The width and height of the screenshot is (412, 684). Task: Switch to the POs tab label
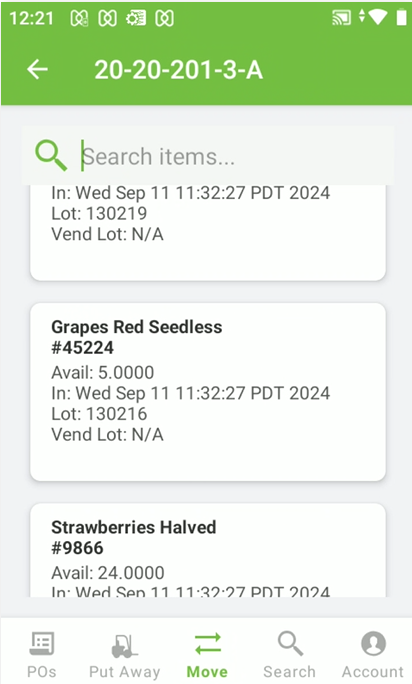(42, 672)
